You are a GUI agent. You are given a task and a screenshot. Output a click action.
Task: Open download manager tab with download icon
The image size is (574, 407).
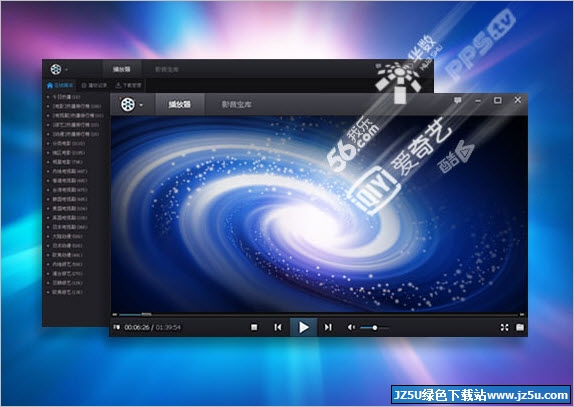(128, 85)
